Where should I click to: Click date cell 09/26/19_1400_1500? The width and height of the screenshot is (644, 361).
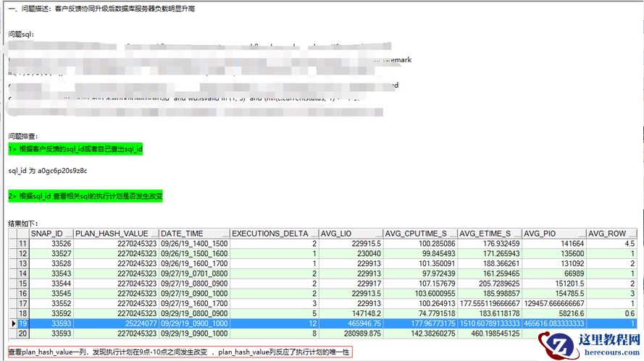[x=194, y=244]
